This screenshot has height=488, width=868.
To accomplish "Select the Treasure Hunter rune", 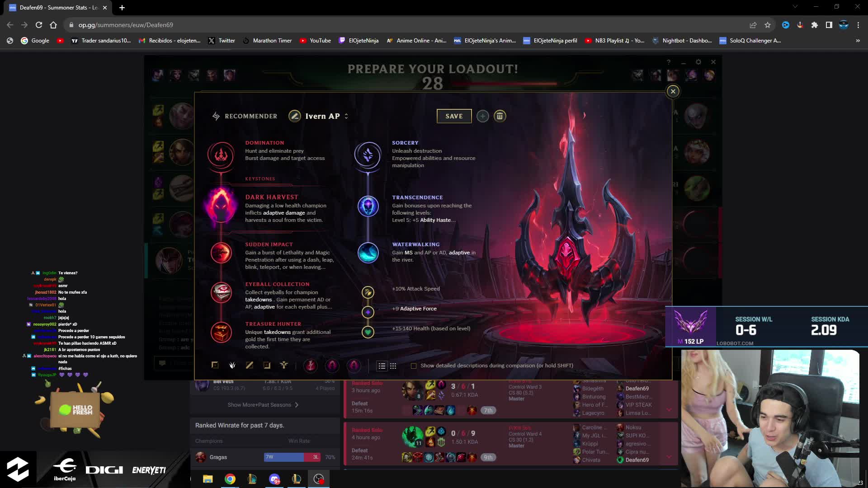I will coord(221,332).
